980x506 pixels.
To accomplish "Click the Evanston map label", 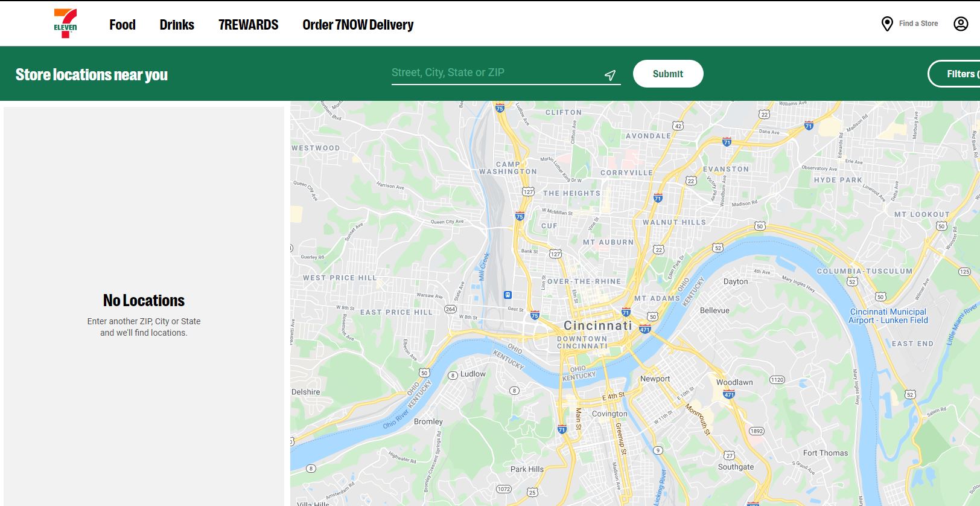I will pyautogui.click(x=726, y=169).
